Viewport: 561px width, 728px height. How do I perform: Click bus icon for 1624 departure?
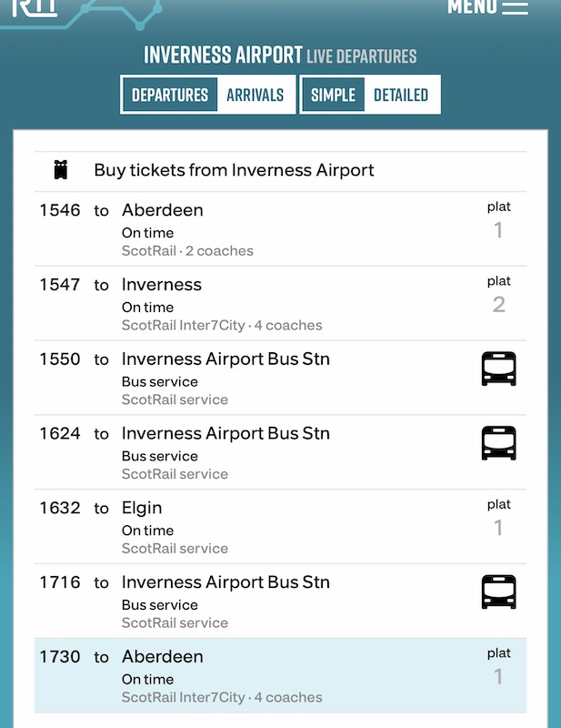tap(498, 443)
